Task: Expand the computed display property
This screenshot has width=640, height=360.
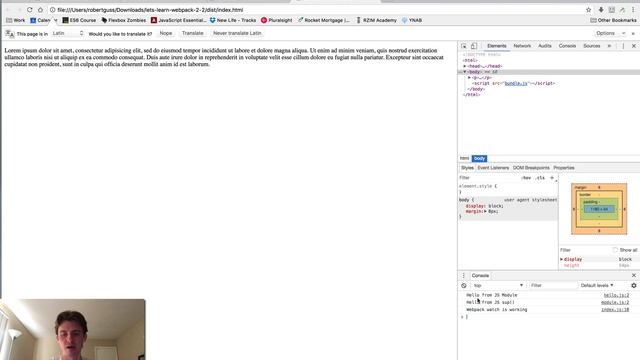Action: click(562, 259)
